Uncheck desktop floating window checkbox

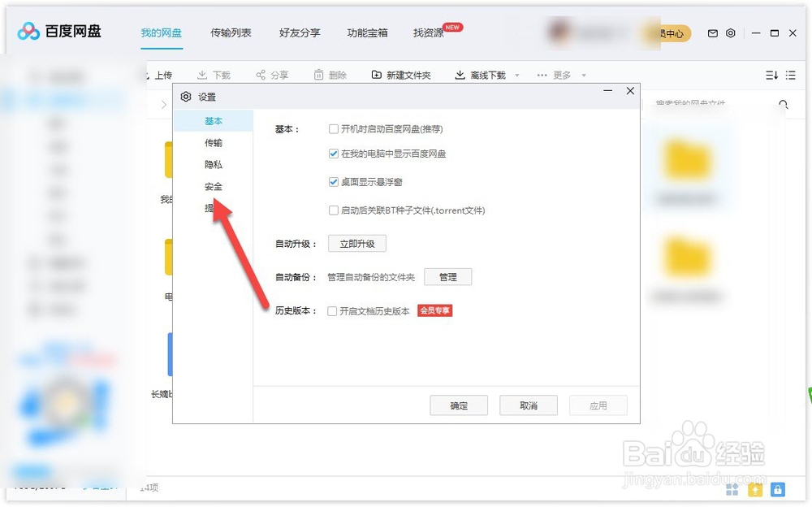point(334,182)
